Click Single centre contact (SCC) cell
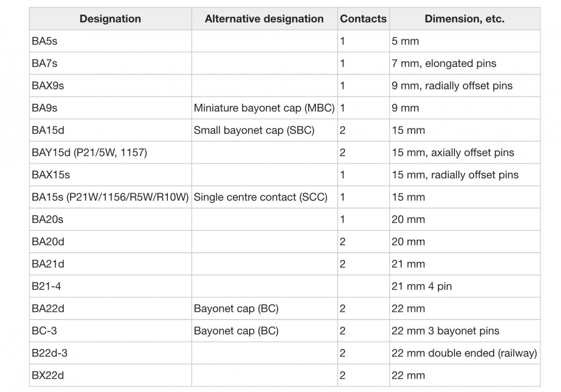The width and height of the screenshot is (561, 392). (x=264, y=197)
